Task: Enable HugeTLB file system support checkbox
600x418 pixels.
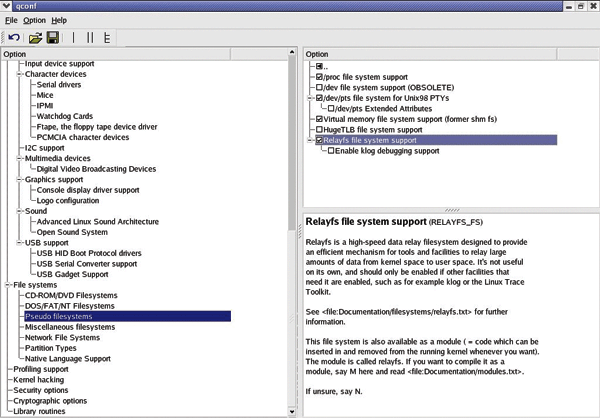Action: click(x=320, y=129)
